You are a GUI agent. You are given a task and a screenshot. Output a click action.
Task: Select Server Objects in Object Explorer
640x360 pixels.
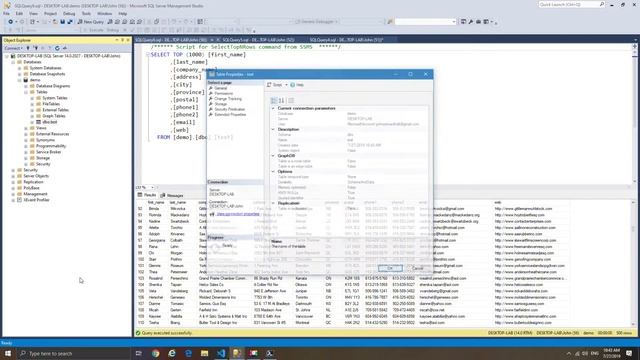(36, 176)
